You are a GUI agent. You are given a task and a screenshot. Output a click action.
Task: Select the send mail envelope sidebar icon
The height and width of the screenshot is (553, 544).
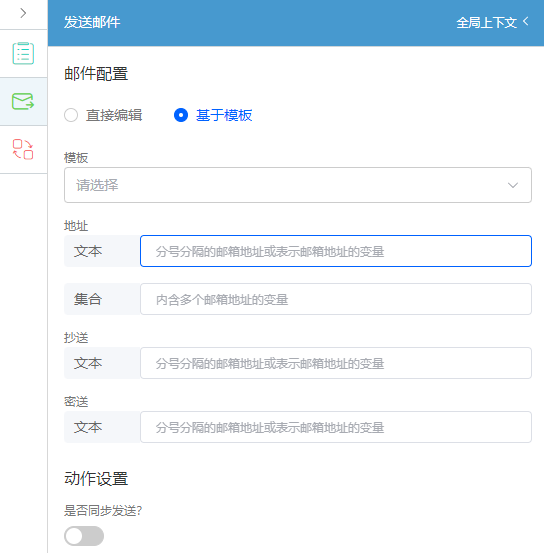tap(23, 101)
